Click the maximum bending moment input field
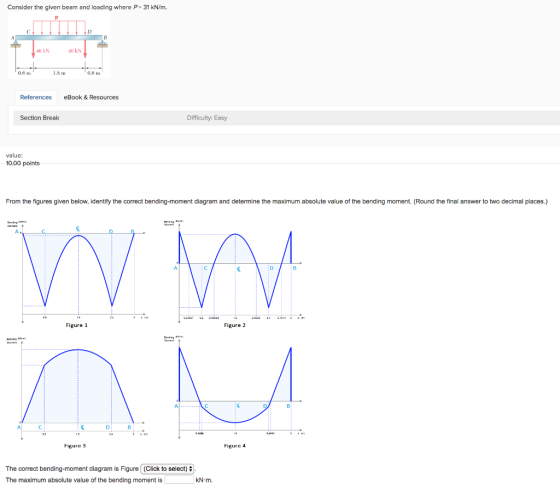This screenshot has width=560, height=490. tap(179, 480)
